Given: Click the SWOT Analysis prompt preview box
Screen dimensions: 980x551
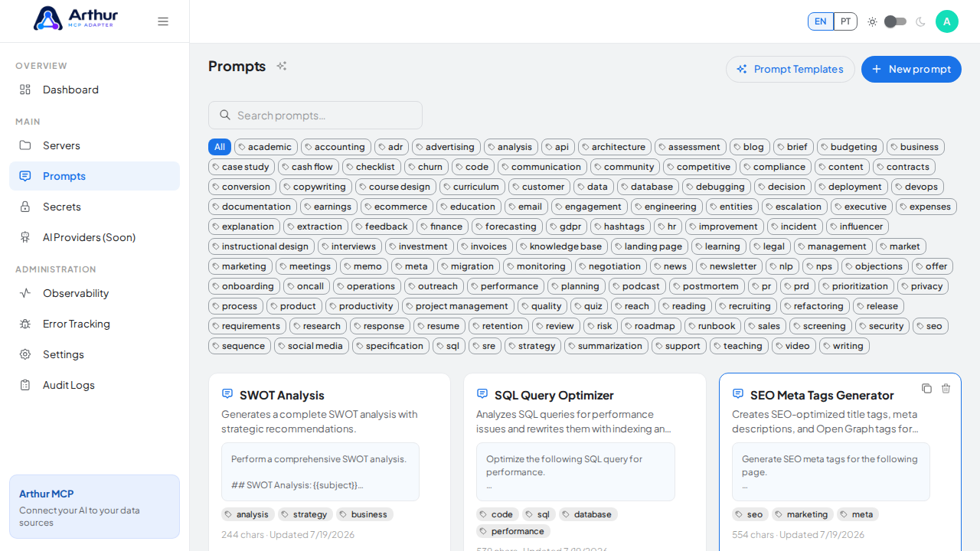Looking at the screenshot, I should pos(320,471).
